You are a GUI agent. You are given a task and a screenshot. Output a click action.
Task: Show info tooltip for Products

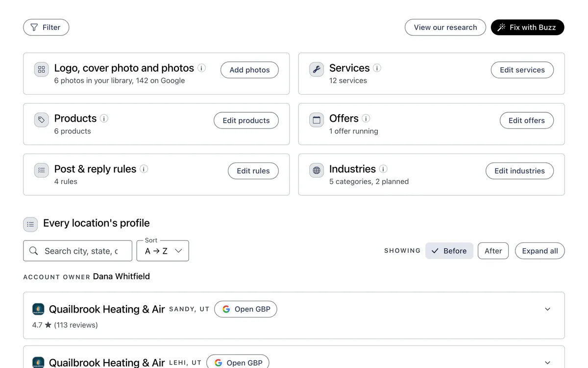coord(104,119)
